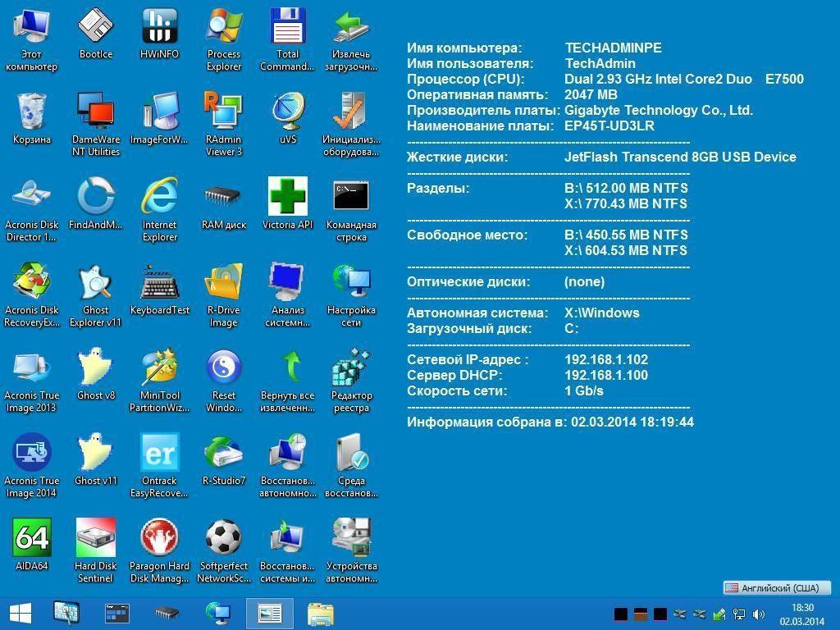This screenshot has width=840, height=630.
Task: Open Hard Disk Sentinel
Action: (x=95, y=537)
